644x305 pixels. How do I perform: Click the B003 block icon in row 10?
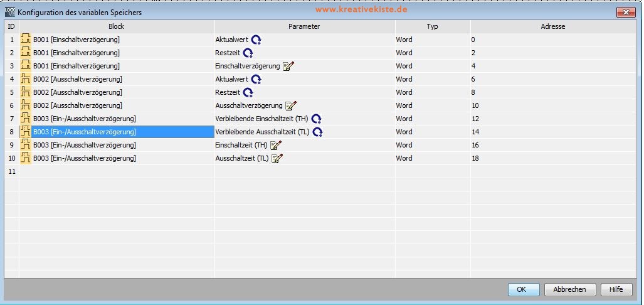tap(26, 159)
